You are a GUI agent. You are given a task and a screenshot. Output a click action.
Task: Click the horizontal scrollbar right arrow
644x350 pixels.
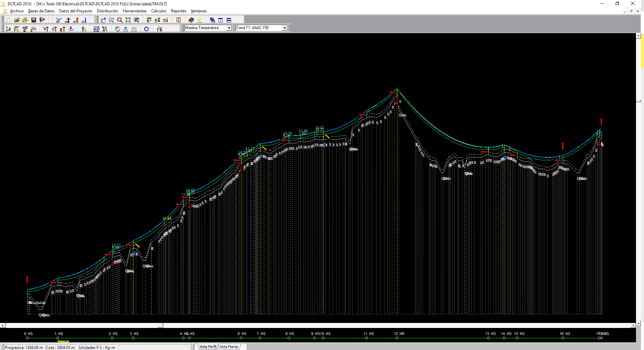pos(633,325)
